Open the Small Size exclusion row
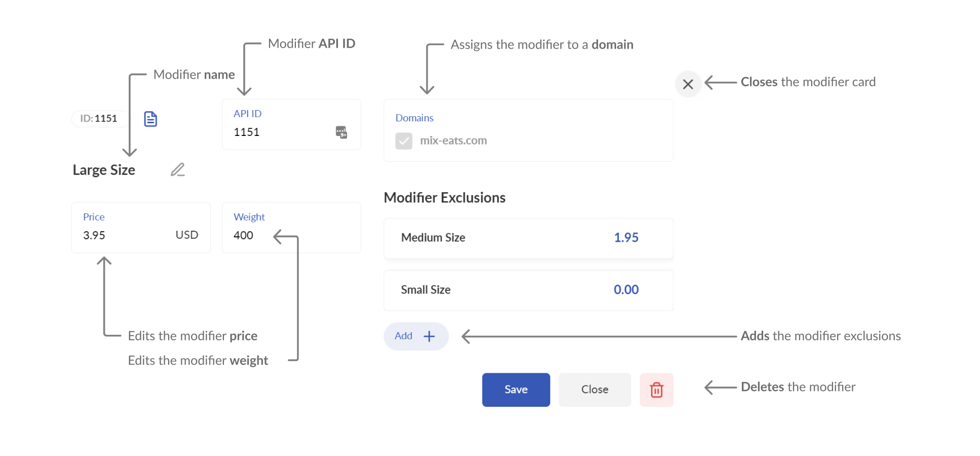Image resolution: width=980 pixels, height=456 pixels. tap(529, 290)
